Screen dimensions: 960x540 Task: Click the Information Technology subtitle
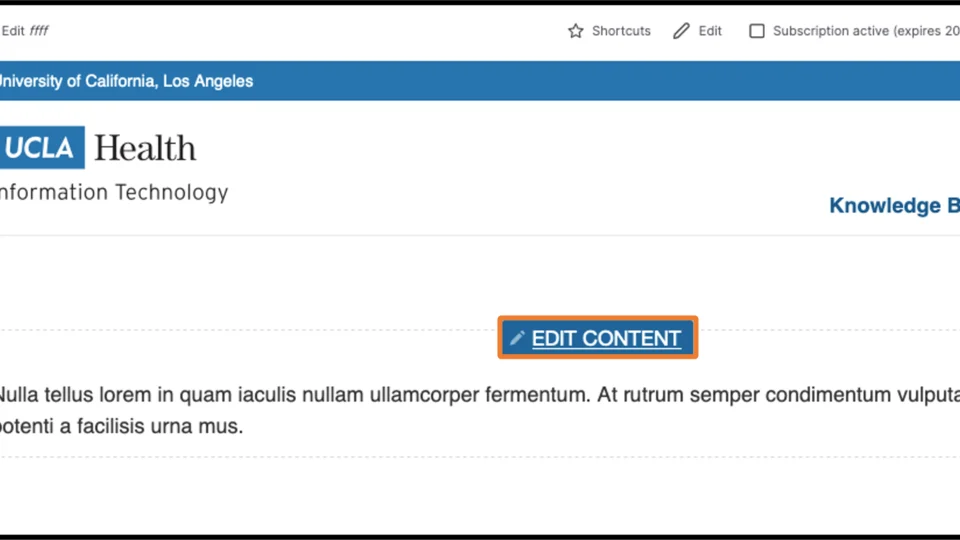[x=112, y=192]
